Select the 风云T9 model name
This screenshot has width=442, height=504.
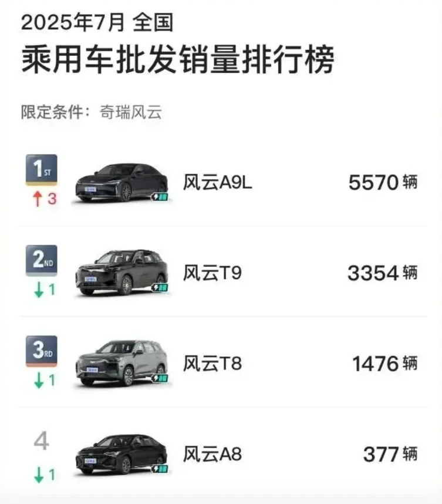point(212,273)
